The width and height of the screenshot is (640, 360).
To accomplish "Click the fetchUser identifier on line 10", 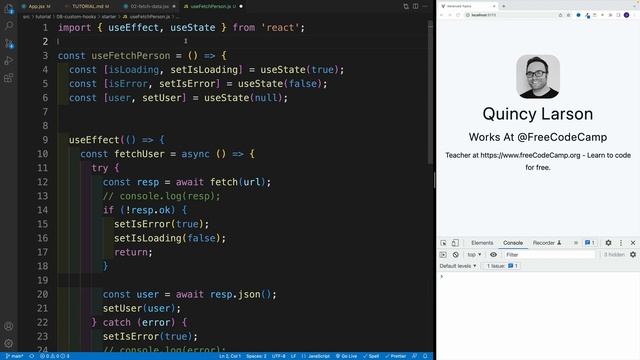I will [x=139, y=154].
